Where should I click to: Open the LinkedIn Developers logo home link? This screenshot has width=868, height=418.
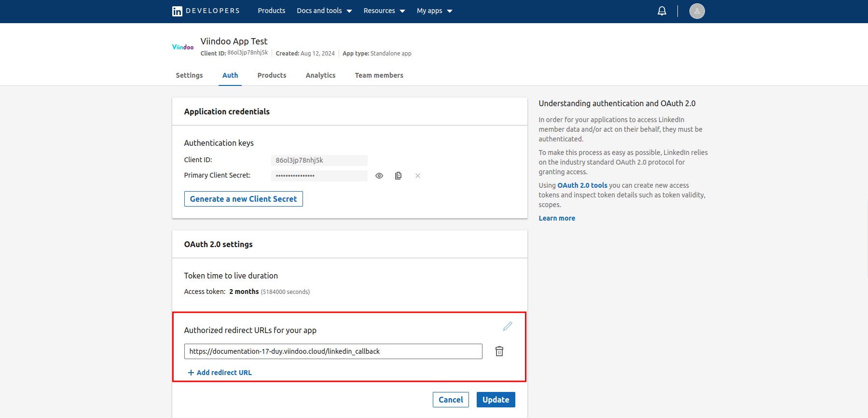[206, 11]
